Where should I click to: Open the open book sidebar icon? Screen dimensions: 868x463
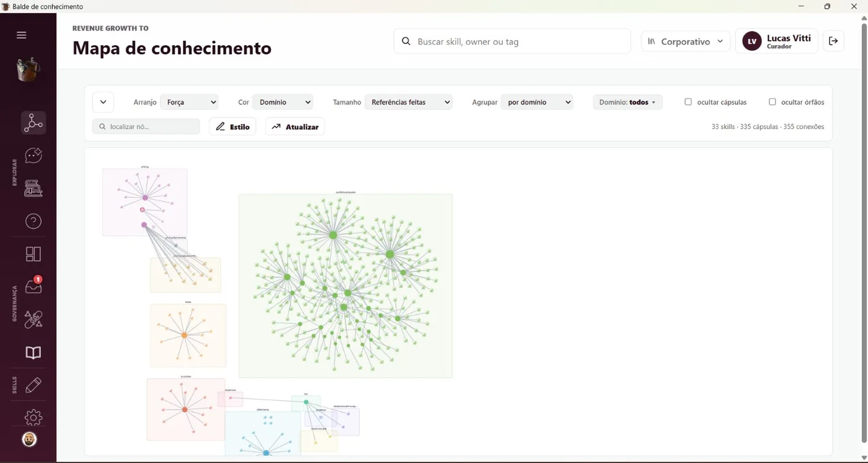click(x=33, y=353)
